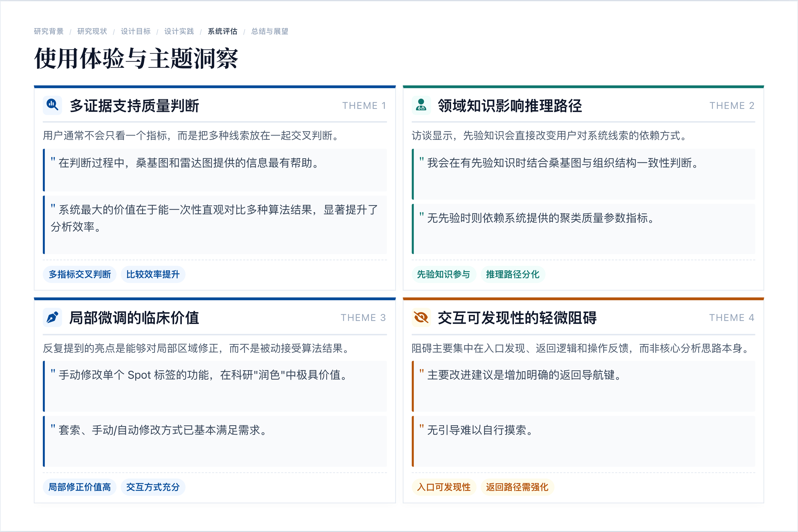The width and height of the screenshot is (798, 532).
Task: Click the heading 交互可发现性的轻微阻碍
Action: tap(517, 318)
